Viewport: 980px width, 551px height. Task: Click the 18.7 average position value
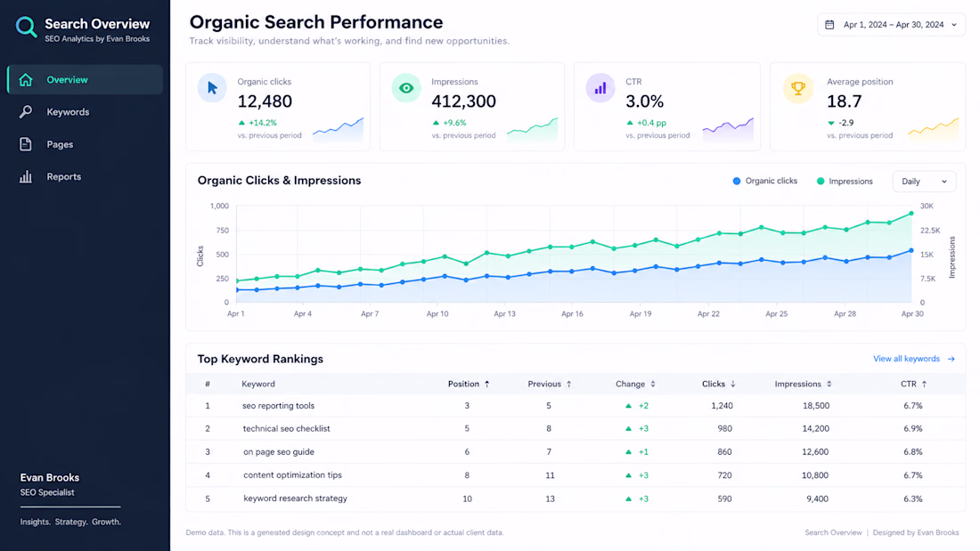point(845,101)
